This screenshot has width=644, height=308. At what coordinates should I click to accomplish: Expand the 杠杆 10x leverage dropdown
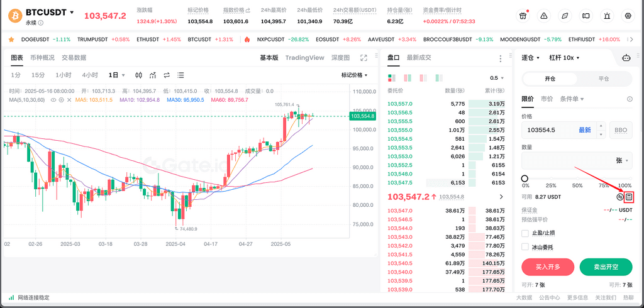coord(563,58)
